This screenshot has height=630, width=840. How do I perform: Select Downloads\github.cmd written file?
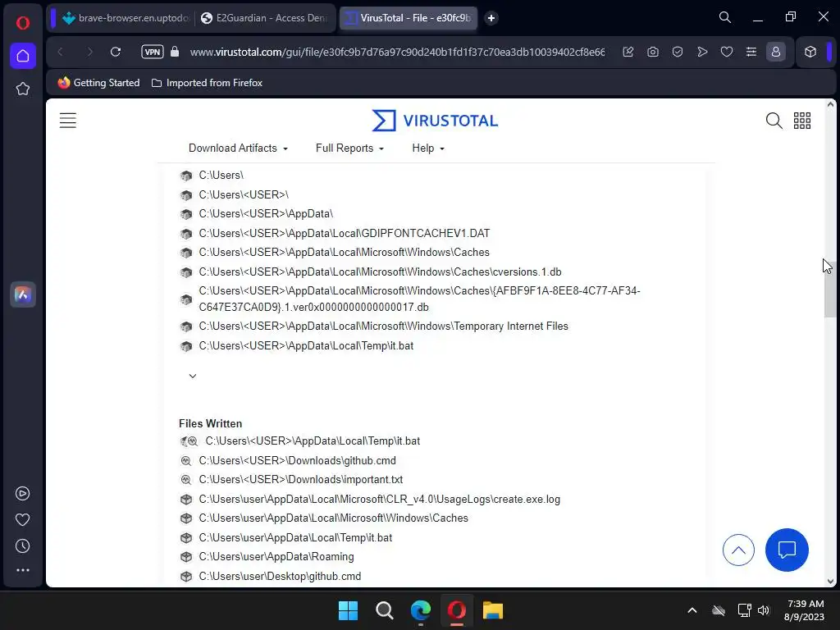click(x=297, y=461)
